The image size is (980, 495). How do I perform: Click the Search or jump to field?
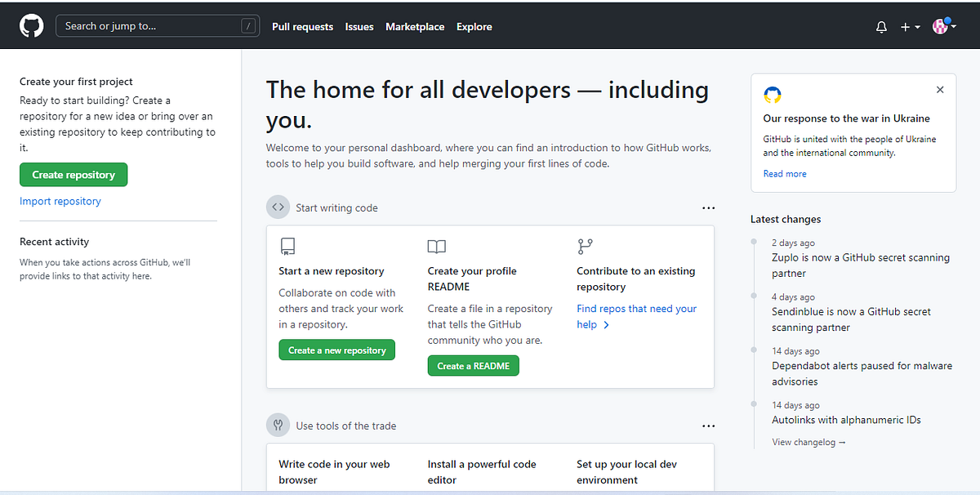pyautogui.click(x=158, y=25)
